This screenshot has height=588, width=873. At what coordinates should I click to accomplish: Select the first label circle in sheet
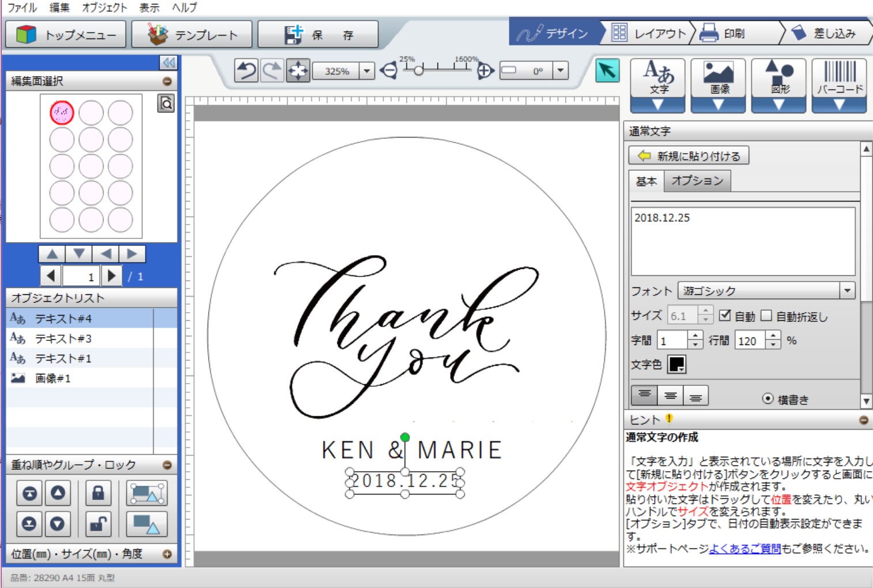[62, 112]
